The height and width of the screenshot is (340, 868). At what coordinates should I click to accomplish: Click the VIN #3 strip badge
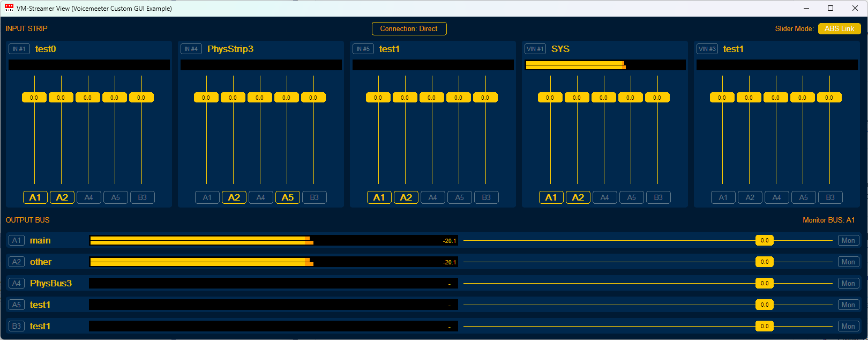707,49
